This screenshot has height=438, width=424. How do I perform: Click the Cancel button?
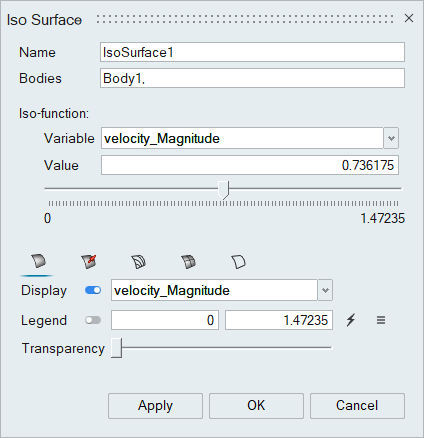tap(357, 406)
